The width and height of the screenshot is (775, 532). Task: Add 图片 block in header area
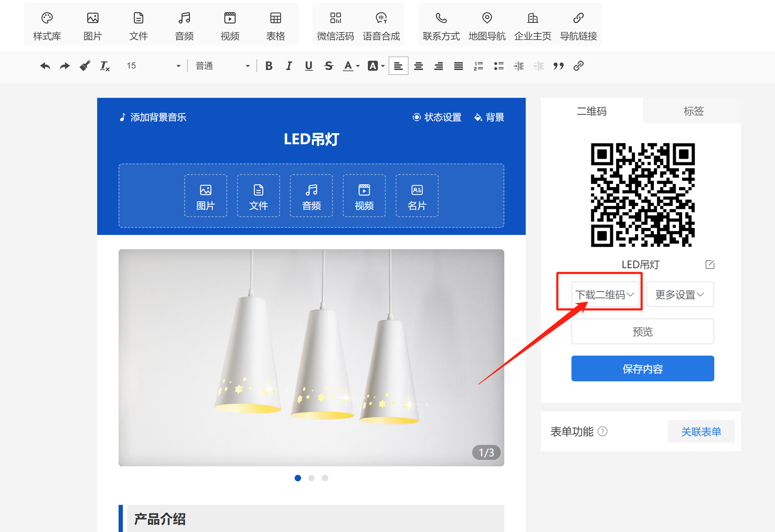[206, 196]
